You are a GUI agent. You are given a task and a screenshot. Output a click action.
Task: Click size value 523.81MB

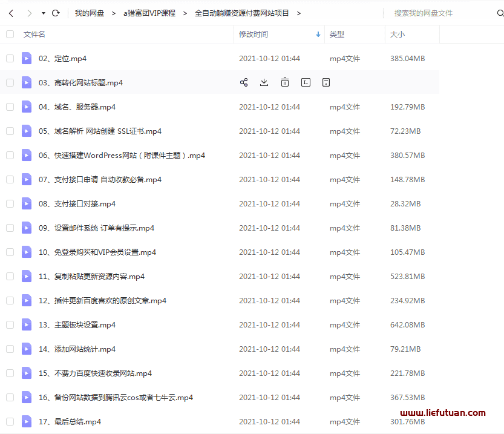(408, 277)
